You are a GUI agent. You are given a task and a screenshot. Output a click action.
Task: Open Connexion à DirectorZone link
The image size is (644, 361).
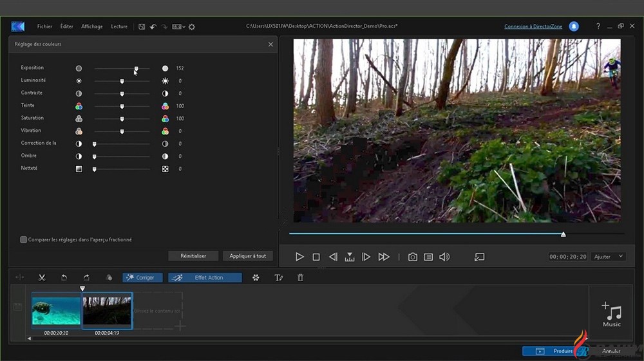point(533,26)
